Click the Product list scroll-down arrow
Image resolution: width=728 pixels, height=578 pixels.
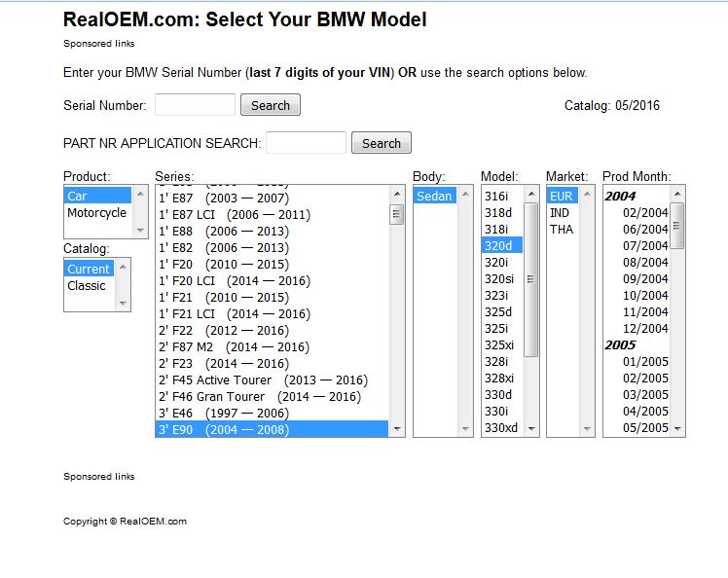point(140,231)
